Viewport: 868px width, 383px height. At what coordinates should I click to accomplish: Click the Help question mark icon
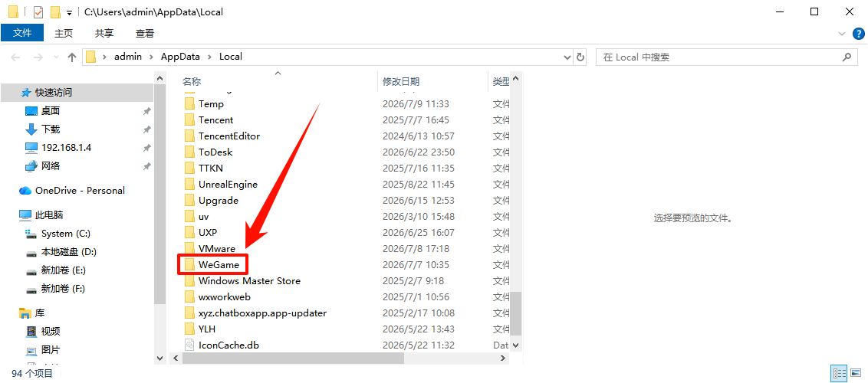pos(857,33)
